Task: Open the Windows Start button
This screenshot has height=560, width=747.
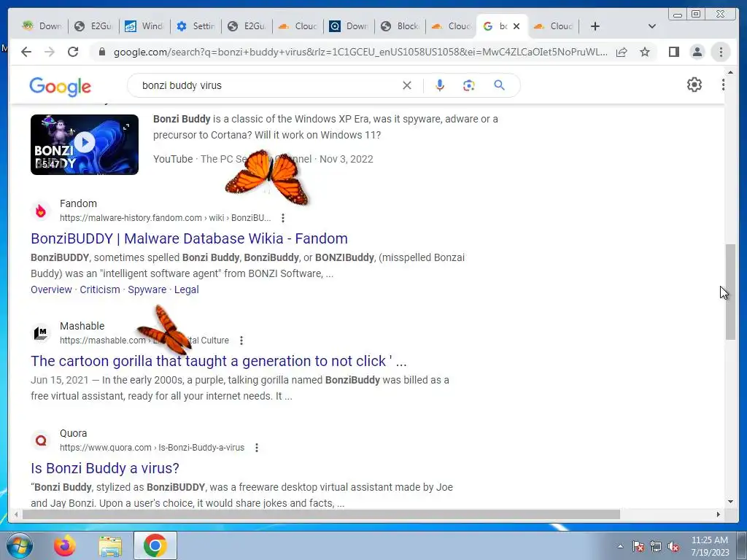Action: tap(19, 545)
